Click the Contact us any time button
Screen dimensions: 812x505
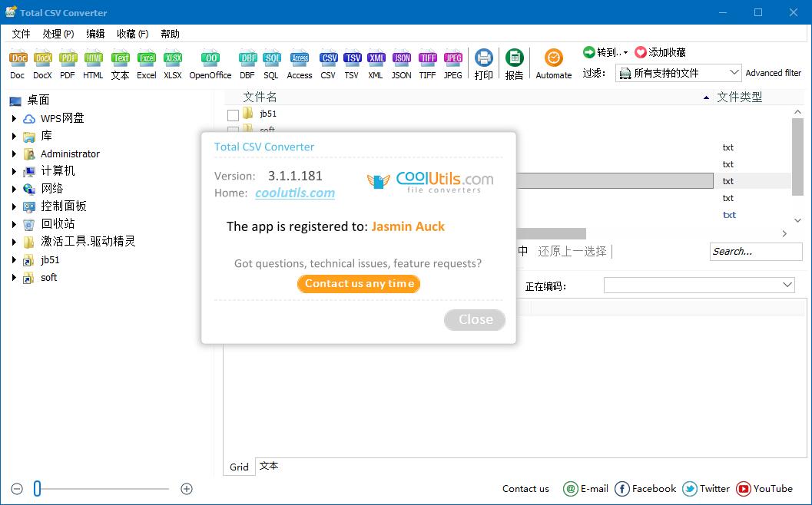359,284
